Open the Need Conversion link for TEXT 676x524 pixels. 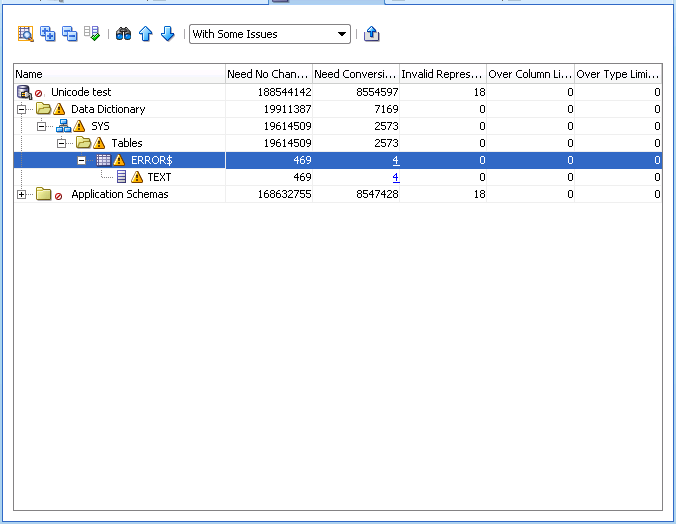pos(396,177)
